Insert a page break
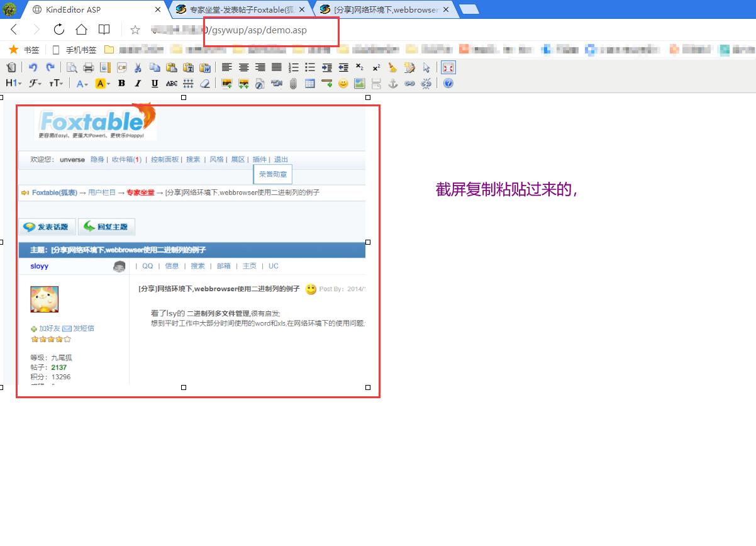The width and height of the screenshot is (756, 546). click(x=376, y=83)
